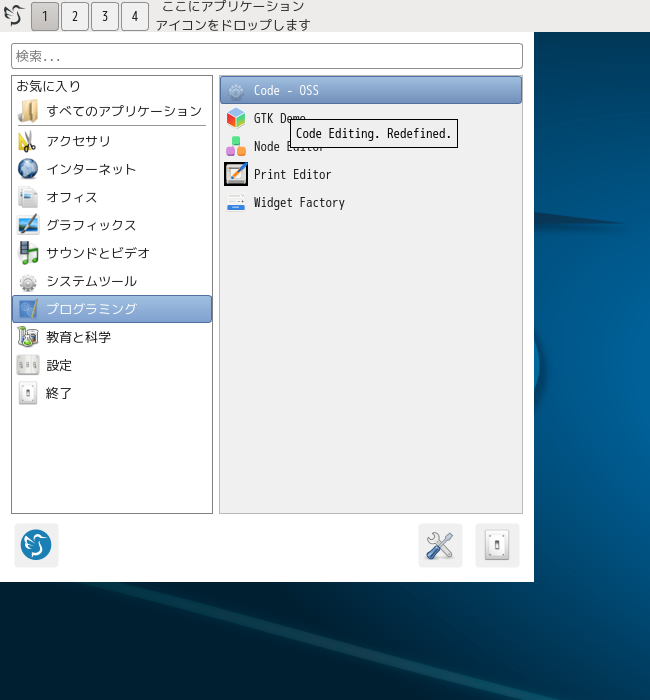Select the 終了 label

pyautogui.click(x=59, y=393)
